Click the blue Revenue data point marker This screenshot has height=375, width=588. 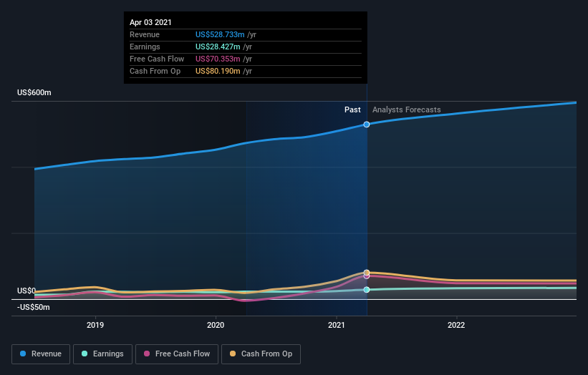[x=367, y=125]
